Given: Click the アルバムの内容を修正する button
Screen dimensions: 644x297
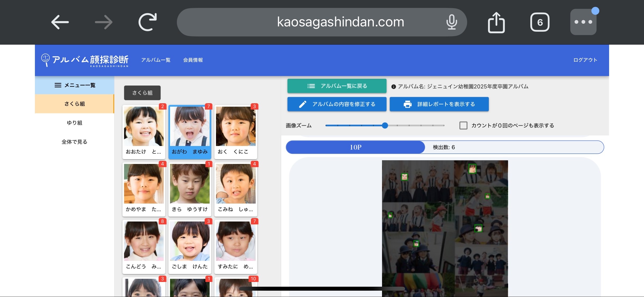Looking at the screenshot, I should (x=337, y=104).
